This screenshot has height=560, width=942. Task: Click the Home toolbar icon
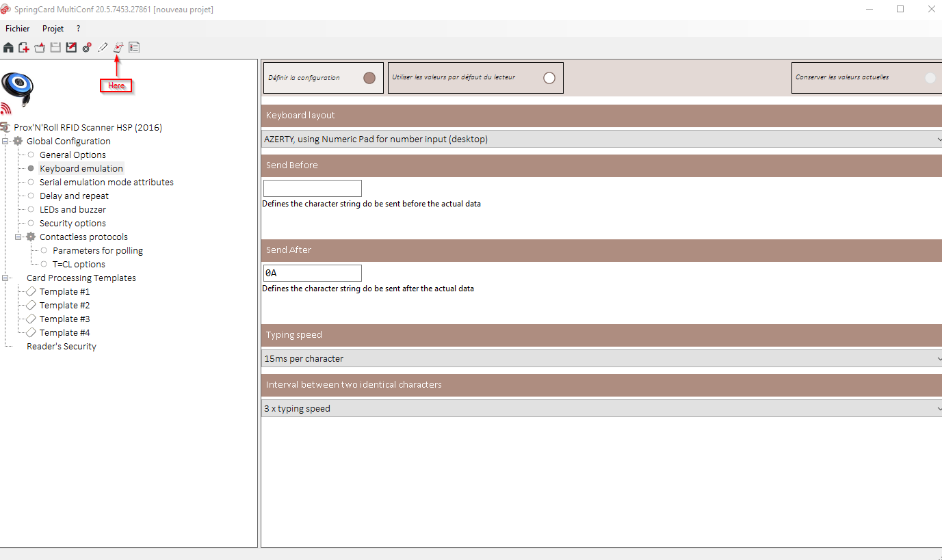(x=8, y=47)
